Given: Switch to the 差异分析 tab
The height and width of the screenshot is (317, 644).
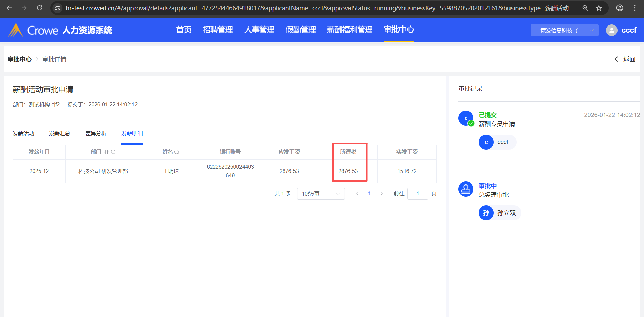Looking at the screenshot, I should 96,134.
